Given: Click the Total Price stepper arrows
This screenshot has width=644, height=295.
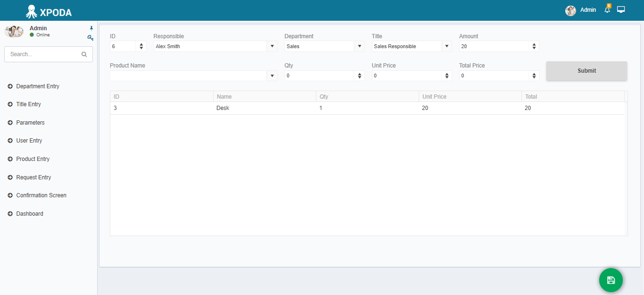Looking at the screenshot, I should tap(534, 76).
